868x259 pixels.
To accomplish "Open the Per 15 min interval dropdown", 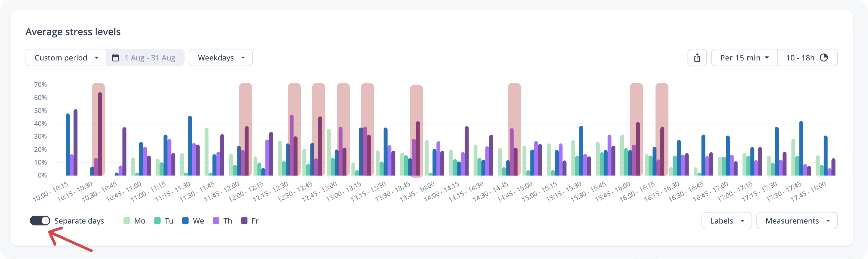I will click(x=744, y=58).
